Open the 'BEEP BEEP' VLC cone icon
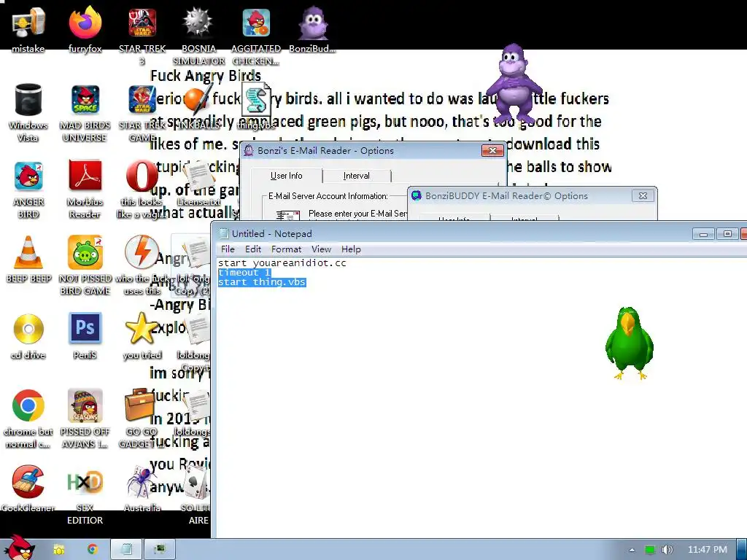 [x=28, y=252]
